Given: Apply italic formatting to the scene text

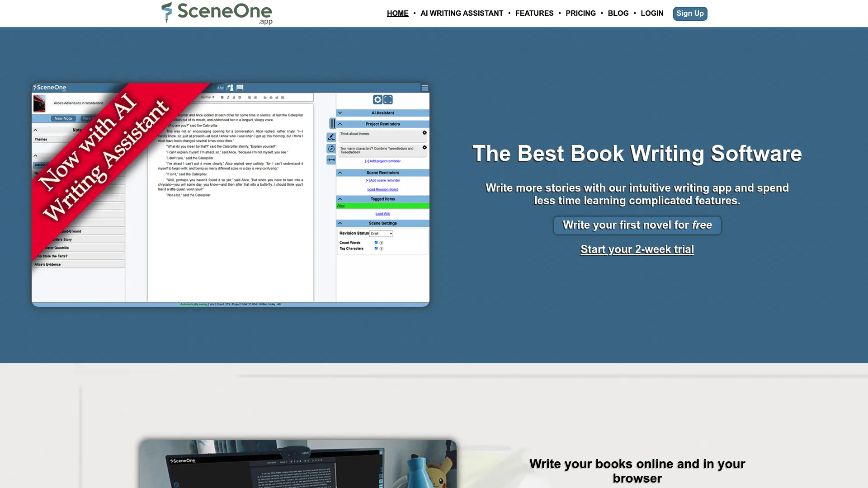Looking at the screenshot, I should 228,97.
